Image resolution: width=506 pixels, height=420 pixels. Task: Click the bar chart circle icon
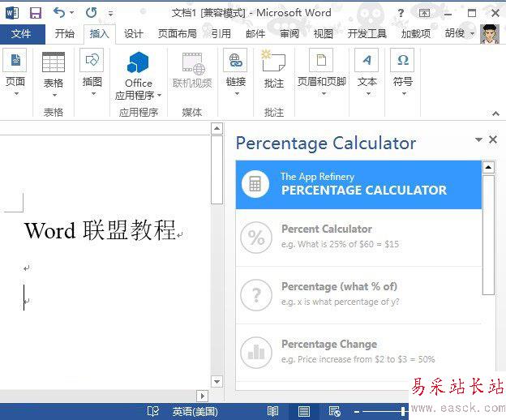coord(256,352)
